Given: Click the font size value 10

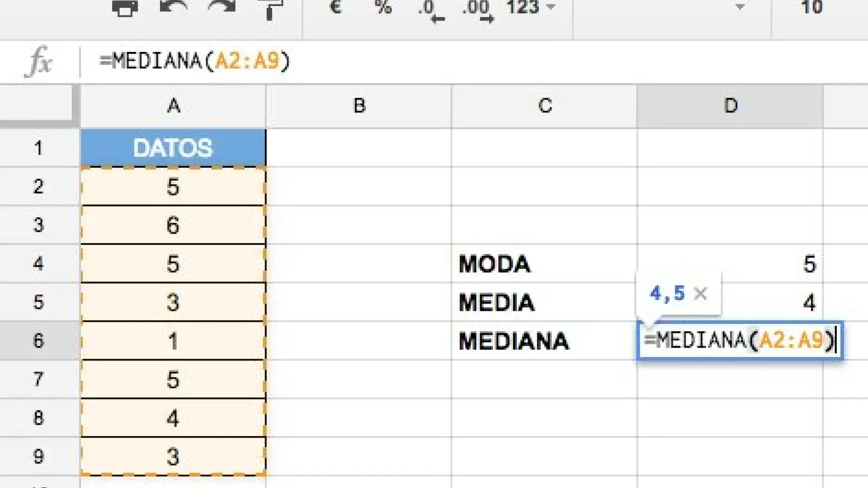Looking at the screenshot, I should 811,7.
